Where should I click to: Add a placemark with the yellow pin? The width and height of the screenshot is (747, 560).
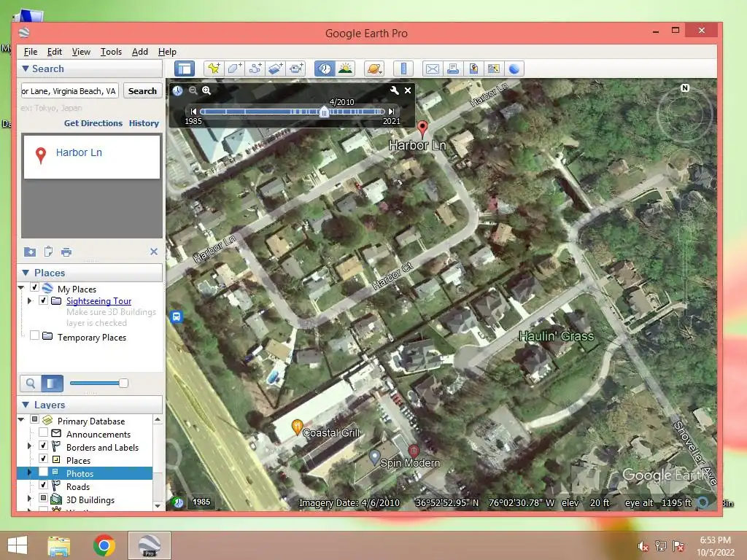pos(214,69)
